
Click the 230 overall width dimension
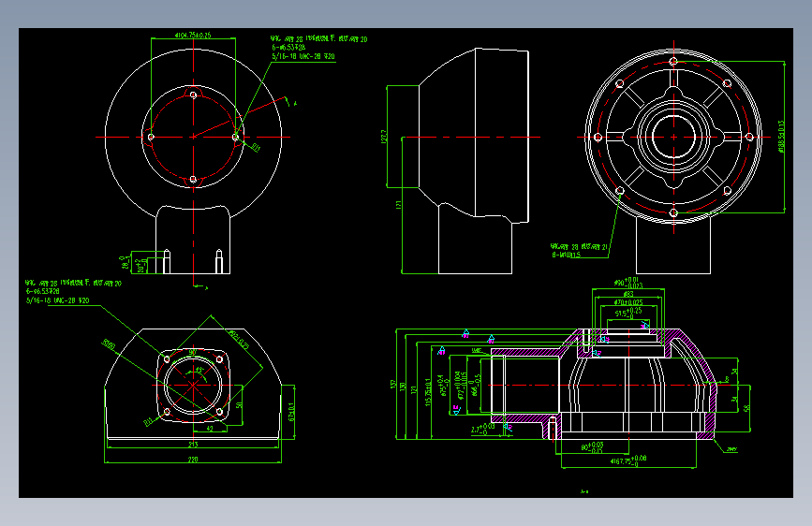click(x=193, y=460)
